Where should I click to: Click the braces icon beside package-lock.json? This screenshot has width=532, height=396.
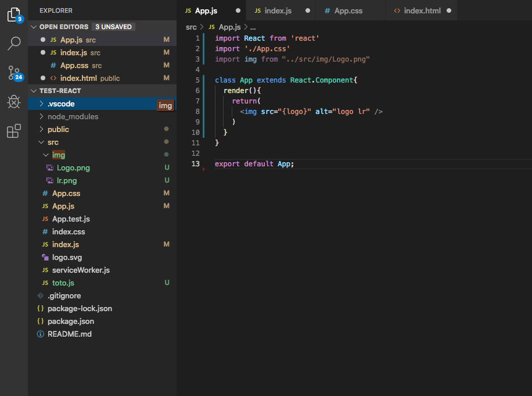click(41, 308)
